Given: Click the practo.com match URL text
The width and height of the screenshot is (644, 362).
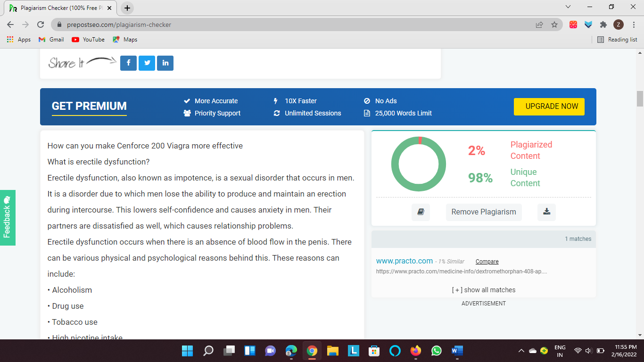Looking at the screenshot, I should click(462, 271).
